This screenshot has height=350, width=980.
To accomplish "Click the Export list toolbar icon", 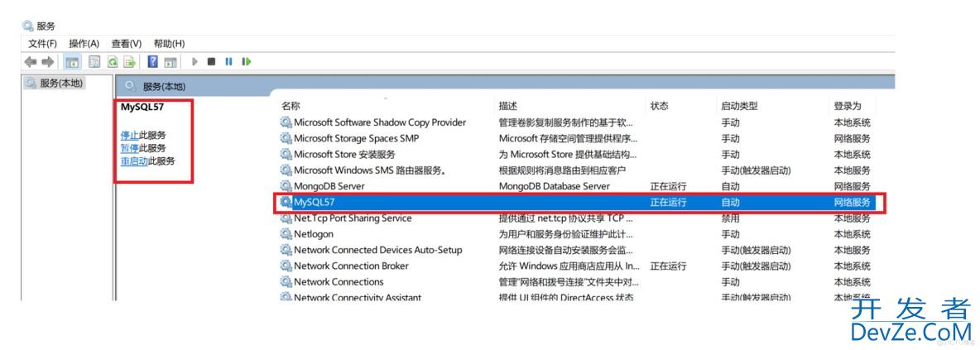I will click(129, 61).
